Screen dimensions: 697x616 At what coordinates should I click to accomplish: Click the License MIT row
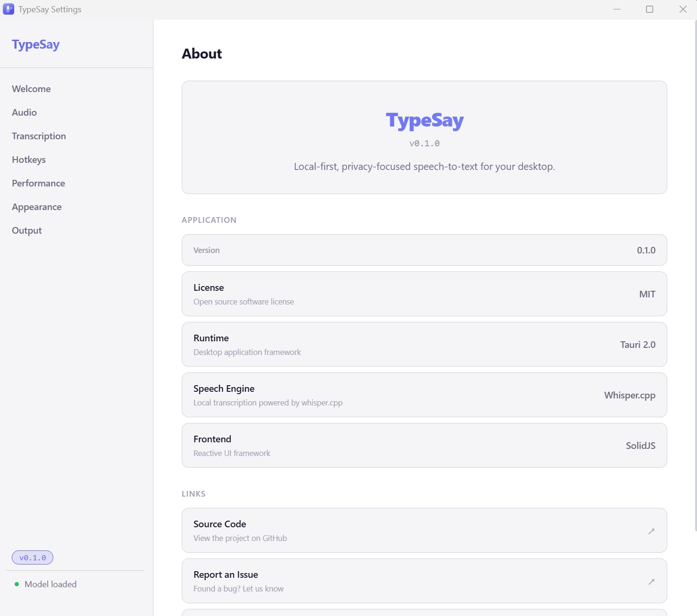(424, 294)
